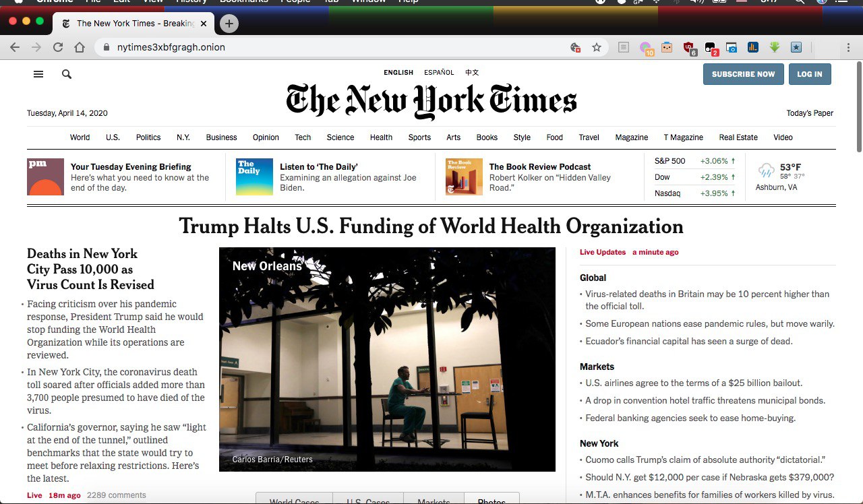
Task: Open the orange face extension icon
Action: 667,47
